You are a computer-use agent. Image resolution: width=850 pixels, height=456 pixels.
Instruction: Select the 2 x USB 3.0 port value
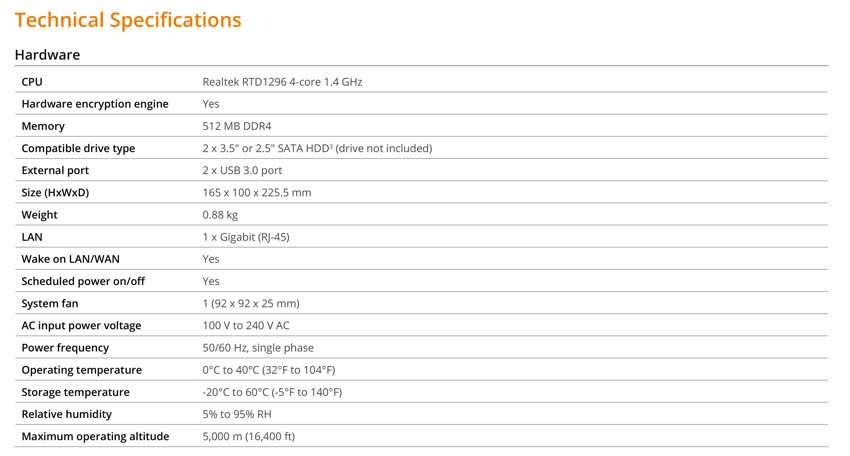coord(242,170)
